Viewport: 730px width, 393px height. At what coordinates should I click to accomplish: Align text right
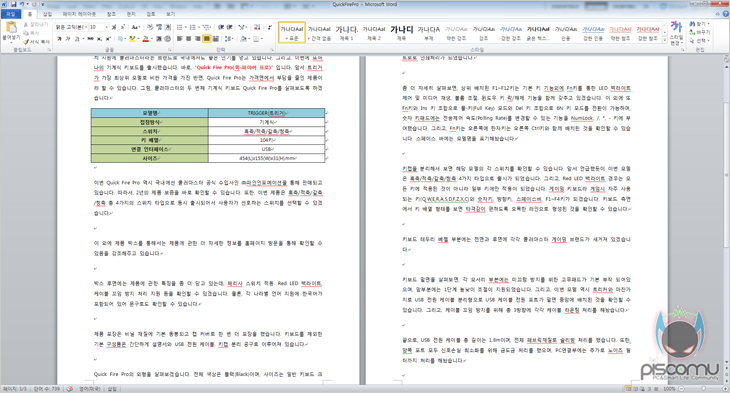(197, 39)
